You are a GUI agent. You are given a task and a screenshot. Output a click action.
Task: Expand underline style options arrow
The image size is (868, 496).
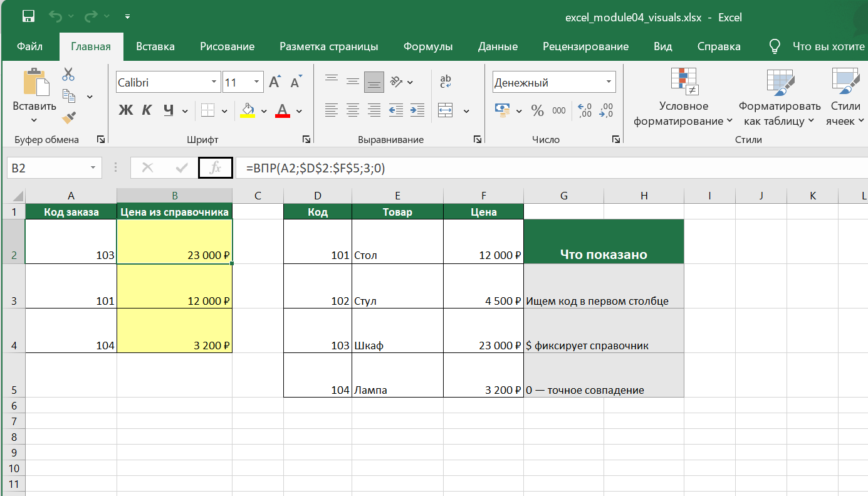click(185, 111)
